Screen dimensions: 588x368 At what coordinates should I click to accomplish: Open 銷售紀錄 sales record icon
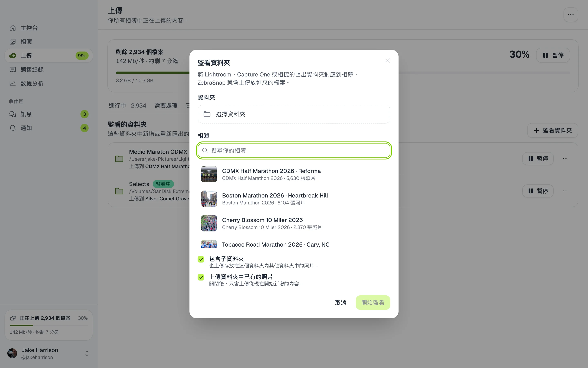coord(13,70)
